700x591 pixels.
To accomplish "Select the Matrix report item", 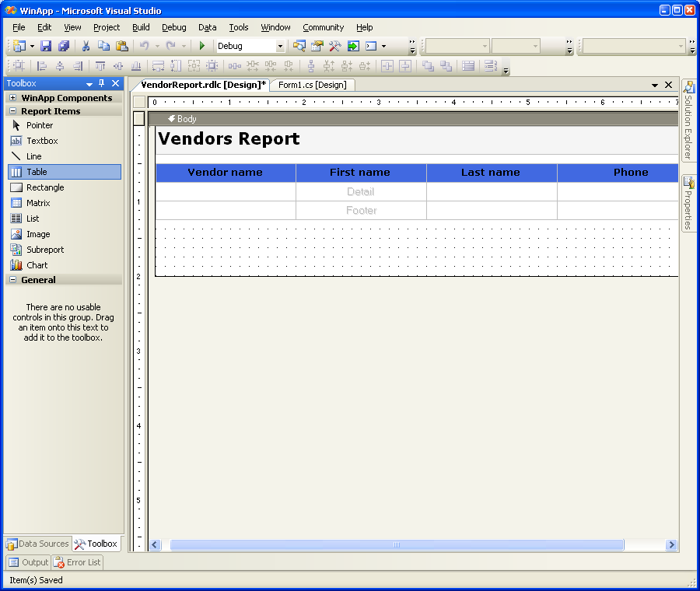I will point(37,203).
